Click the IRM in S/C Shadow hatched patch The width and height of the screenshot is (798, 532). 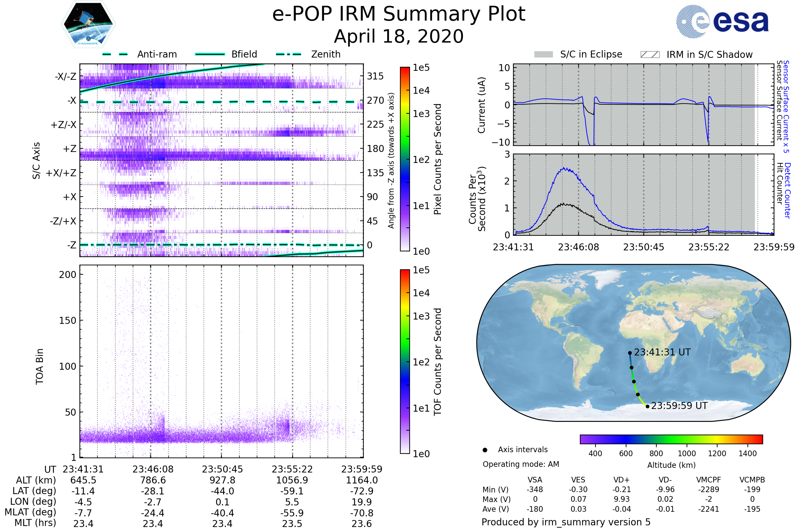pyautogui.click(x=650, y=55)
